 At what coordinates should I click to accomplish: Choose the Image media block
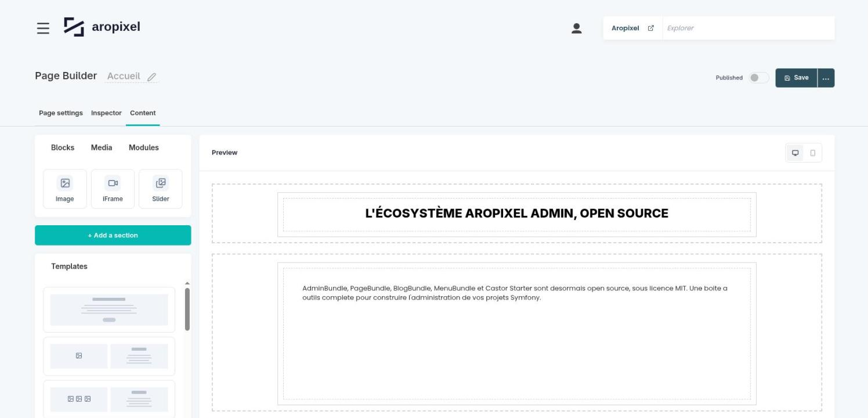[x=65, y=189]
